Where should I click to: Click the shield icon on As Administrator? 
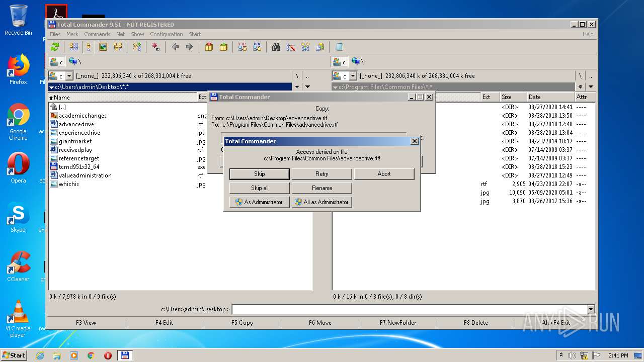pos(238,202)
